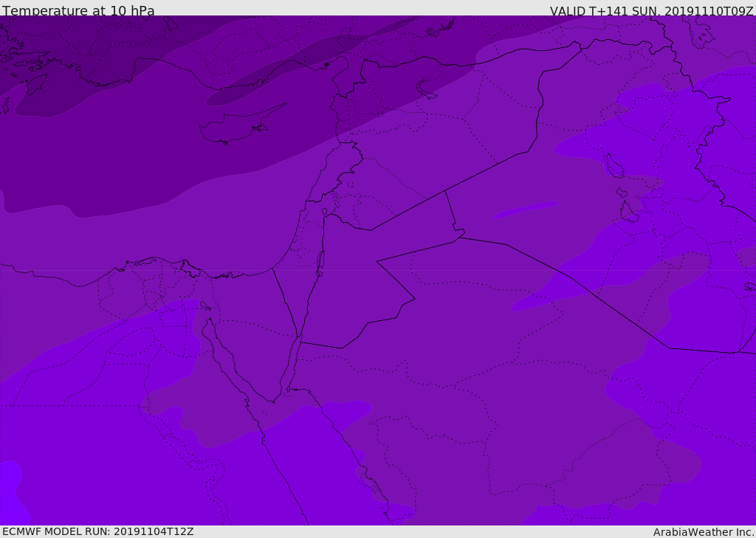Click the 'Temperature at 10 hPa' title text
The height and width of the screenshot is (538, 756).
click(78, 10)
